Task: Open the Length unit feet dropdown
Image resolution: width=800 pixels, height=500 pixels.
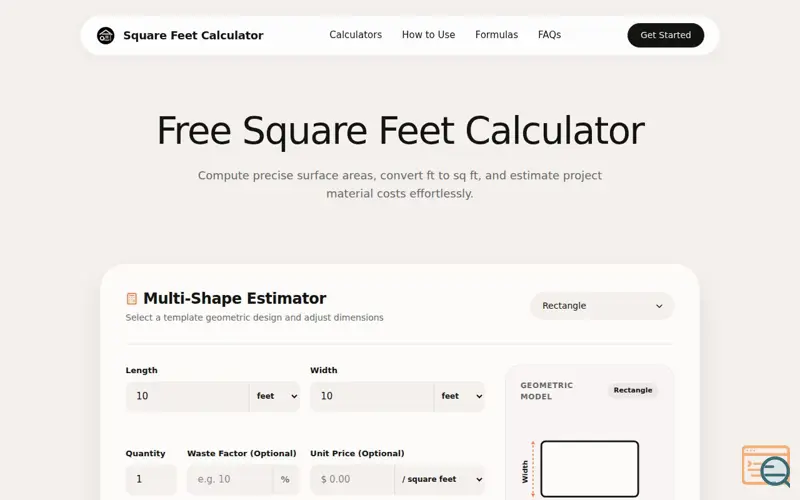Action: pos(275,396)
